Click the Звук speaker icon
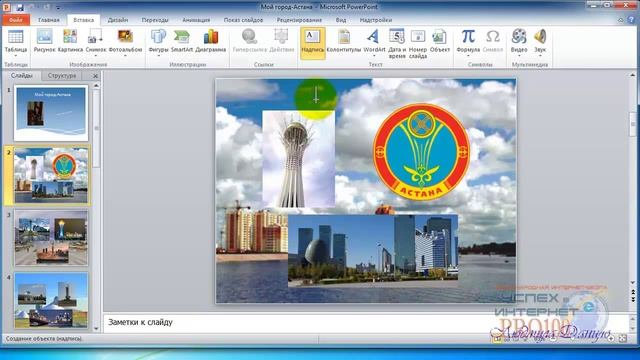The image size is (640, 360). (540, 37)
